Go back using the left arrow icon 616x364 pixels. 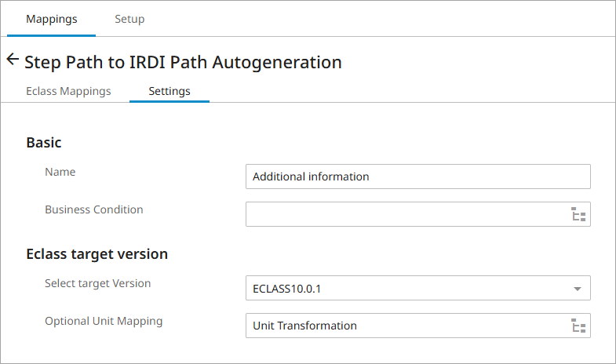coord(13,60)
